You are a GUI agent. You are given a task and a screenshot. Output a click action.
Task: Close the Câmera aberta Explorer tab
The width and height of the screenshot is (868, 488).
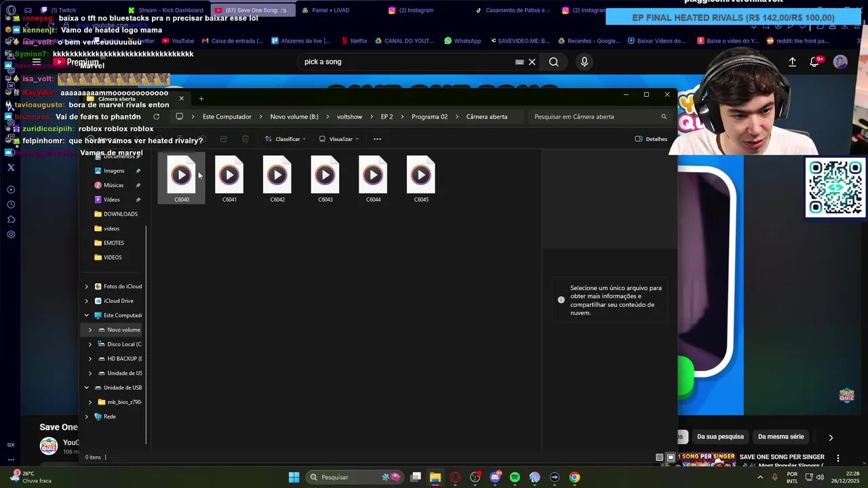pyautogui.click(x=181, y=99)
